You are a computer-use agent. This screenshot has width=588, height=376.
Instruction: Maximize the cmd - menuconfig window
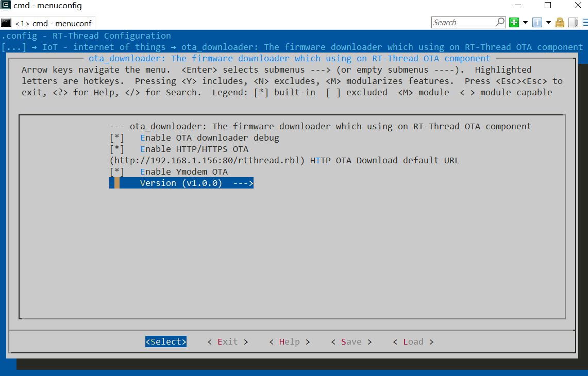547,5
